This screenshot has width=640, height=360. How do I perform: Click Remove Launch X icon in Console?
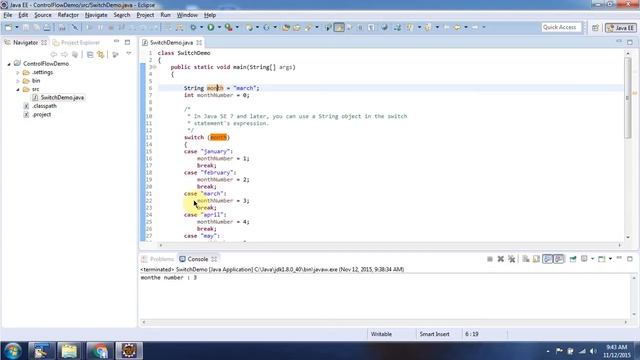pyautogui.click(x=500, y=259)
